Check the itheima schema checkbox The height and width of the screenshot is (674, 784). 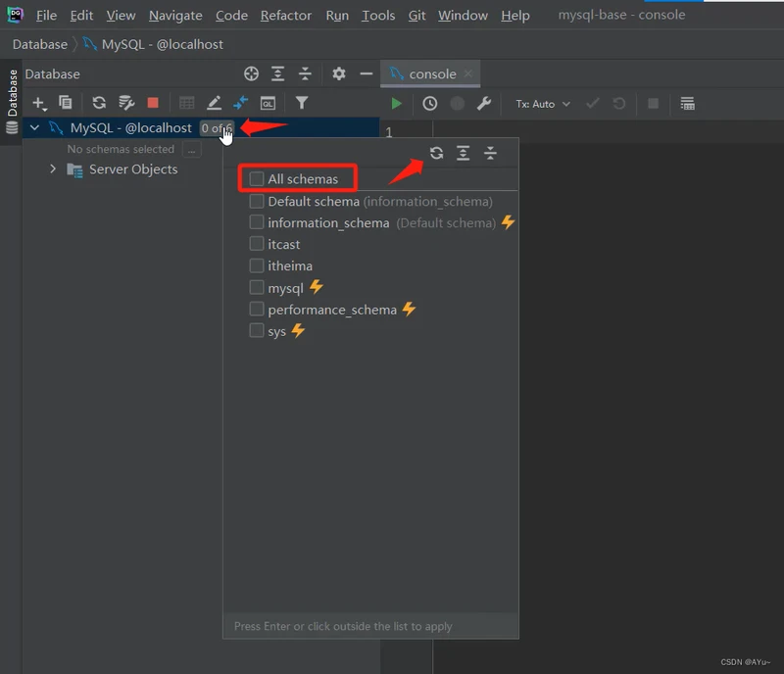pyautogui.click(x=257, y=265)
